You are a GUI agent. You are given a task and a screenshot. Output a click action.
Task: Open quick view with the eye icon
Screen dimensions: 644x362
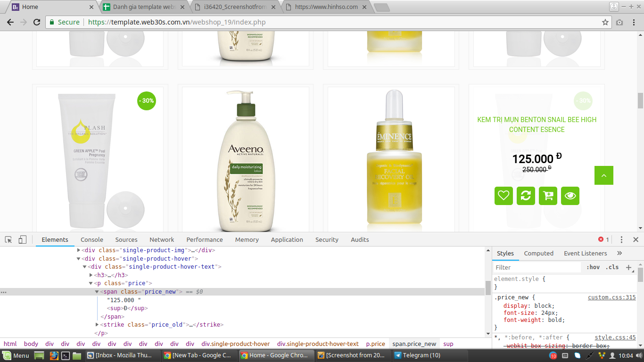pos(570,196)
